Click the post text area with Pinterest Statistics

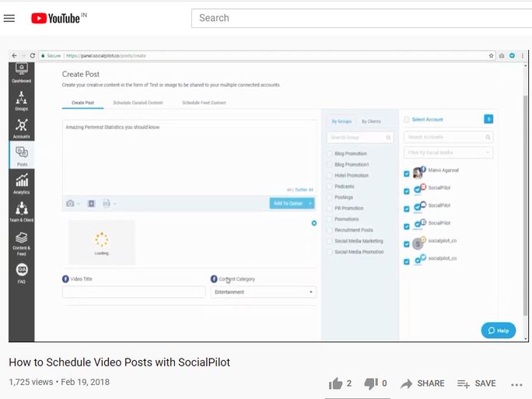[x=189, y=157]
